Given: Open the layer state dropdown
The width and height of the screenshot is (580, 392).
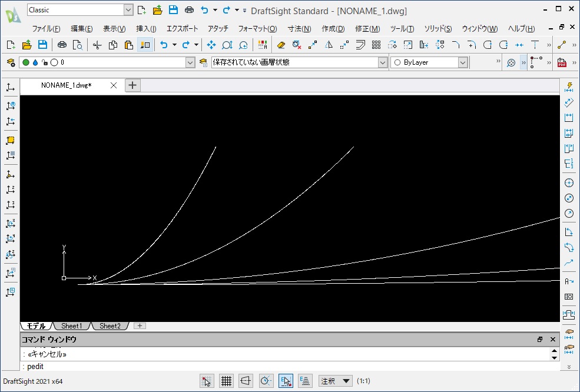Looking at the screenshot, I should click(x=383, y=62).
